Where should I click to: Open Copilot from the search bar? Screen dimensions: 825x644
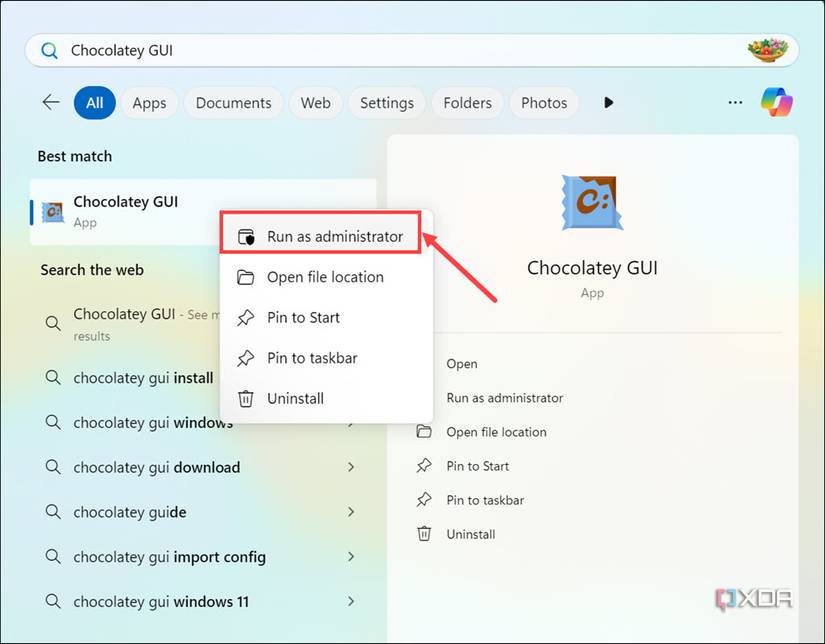(x=777, y=102)
